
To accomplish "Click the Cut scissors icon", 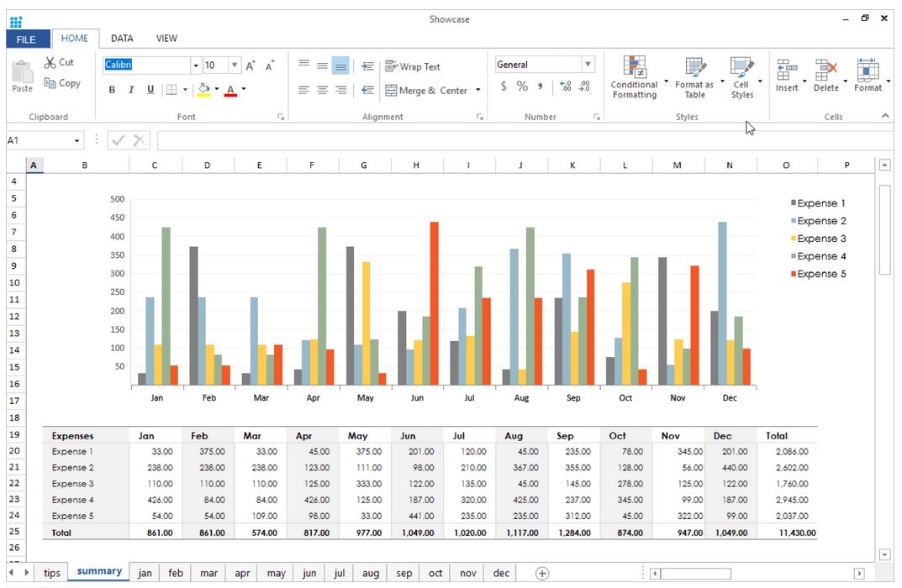I will [50, 63].
